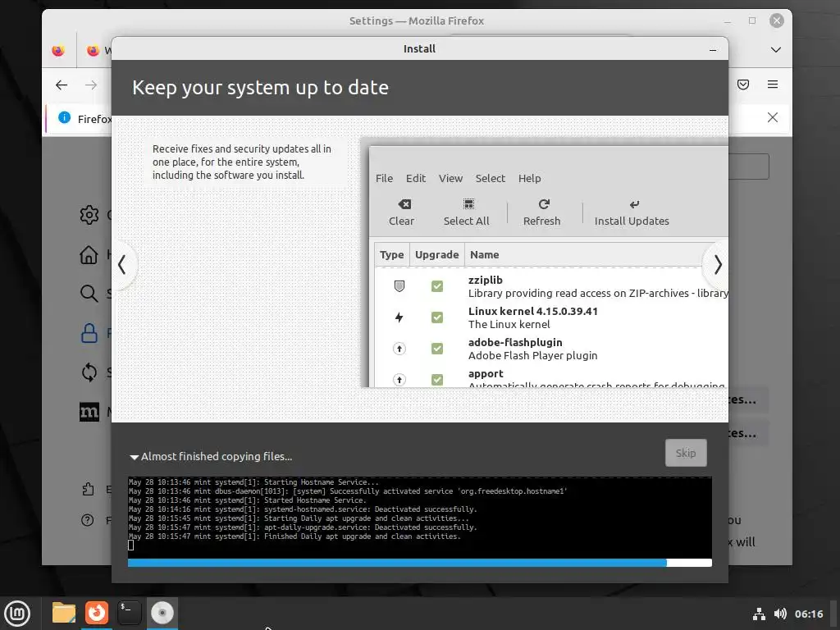Viewport: 840px width, 630px height.
Task: Select the 'Linux kernel 4.15.0.39.41' entry
Action: click(533, 311)
